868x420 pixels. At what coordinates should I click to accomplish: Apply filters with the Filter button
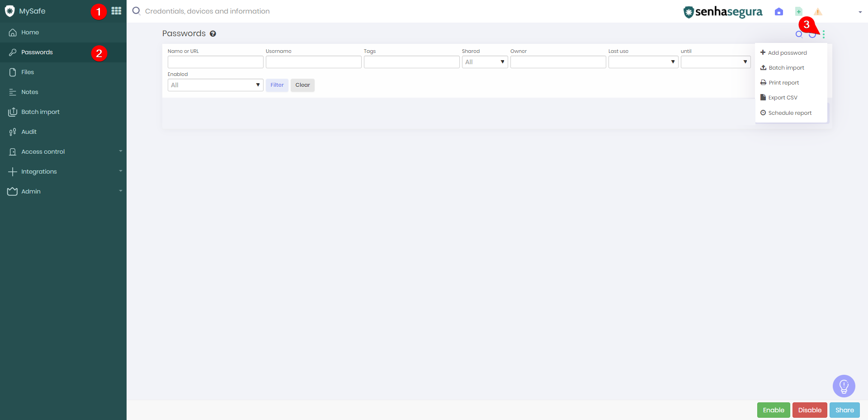tap(277, 85)
